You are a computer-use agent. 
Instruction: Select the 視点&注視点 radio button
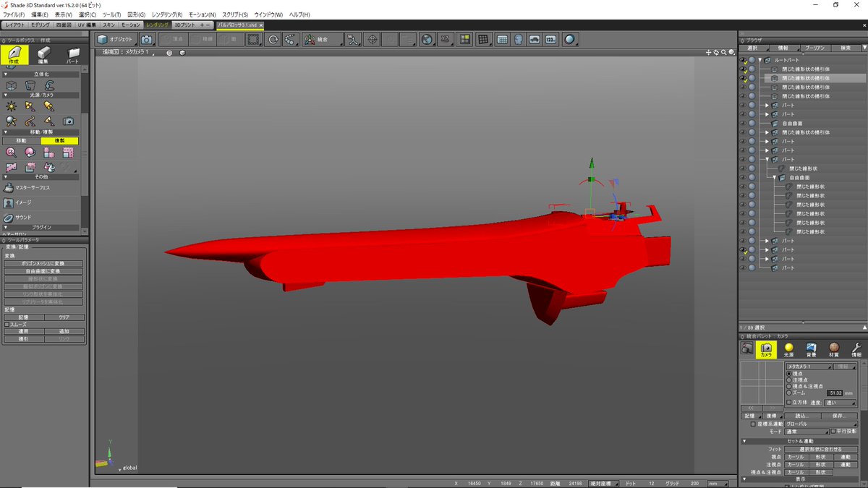tap(789, 387)
